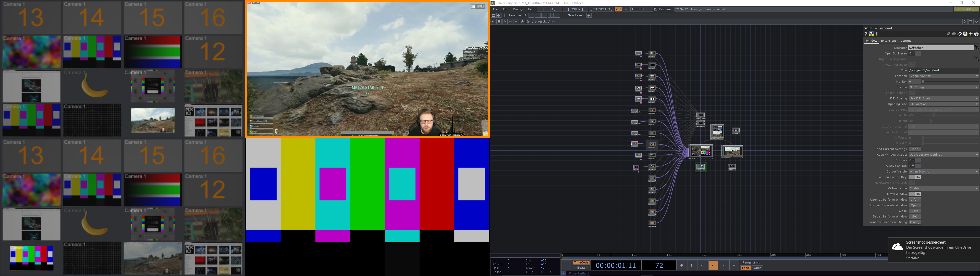Click the pane type square icon in path bar
980x276 pixels.
pos(499,21)
